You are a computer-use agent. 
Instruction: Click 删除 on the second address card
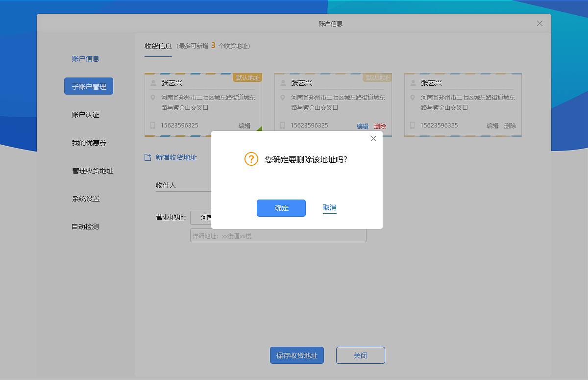(x=380, y=126)
